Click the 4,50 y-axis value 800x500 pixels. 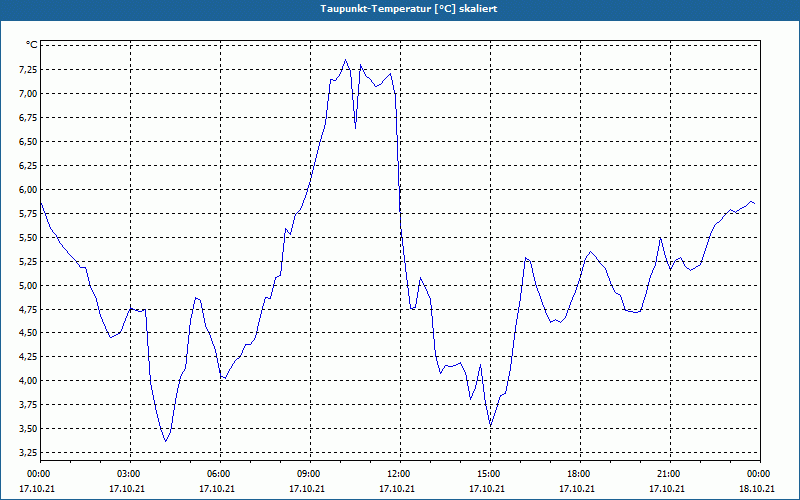click(x=28, y=332)
